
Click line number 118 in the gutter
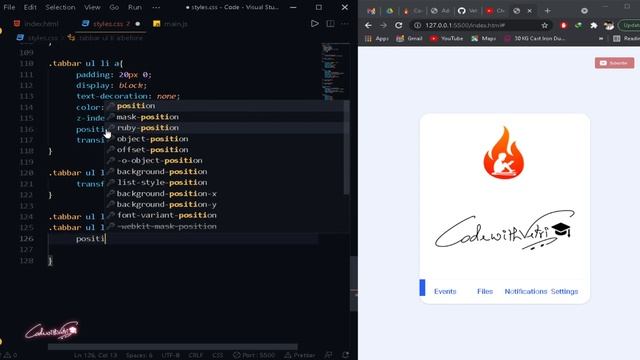(27, 151)
